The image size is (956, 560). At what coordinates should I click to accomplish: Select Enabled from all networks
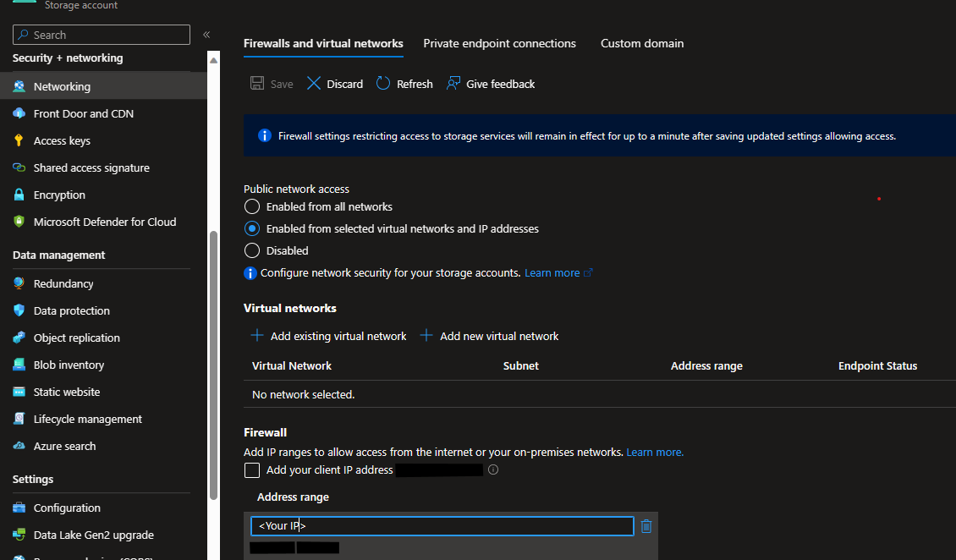(251, 206)
